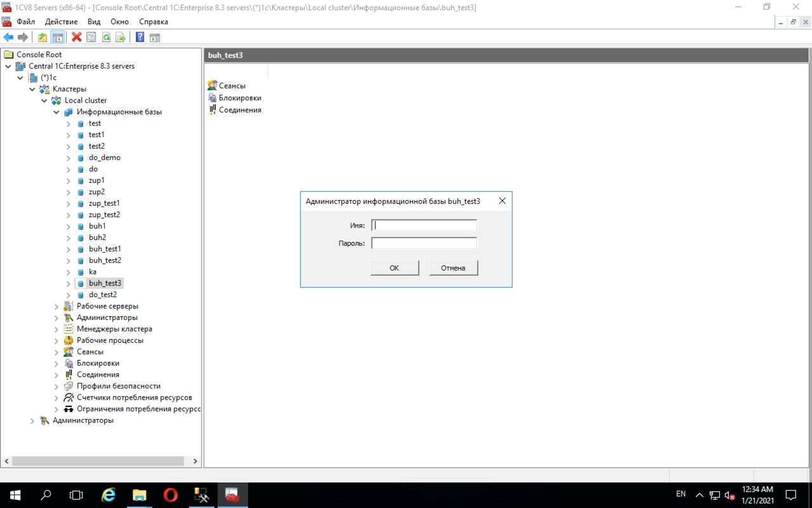Open Internet Explorer from the taskbar
812x508 pixels.
108,495
